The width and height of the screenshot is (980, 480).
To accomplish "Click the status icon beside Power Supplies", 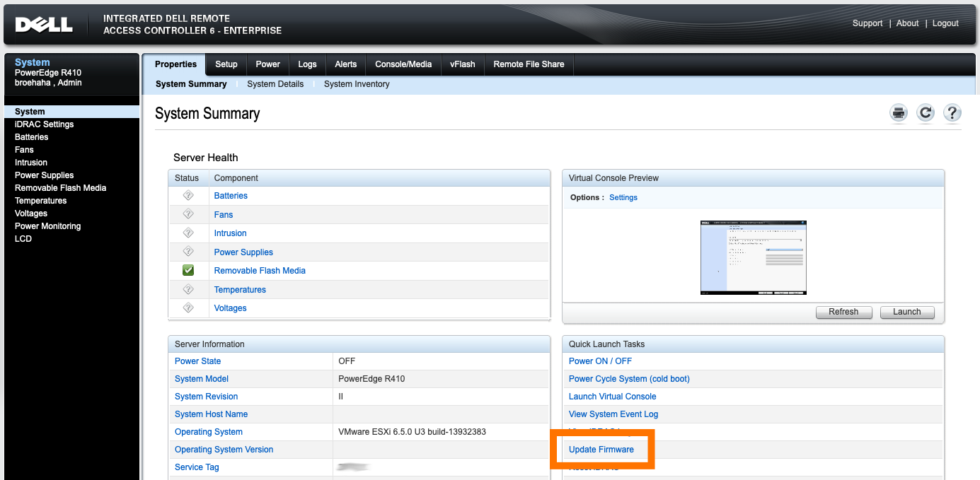I will click(x=188, y=252).
